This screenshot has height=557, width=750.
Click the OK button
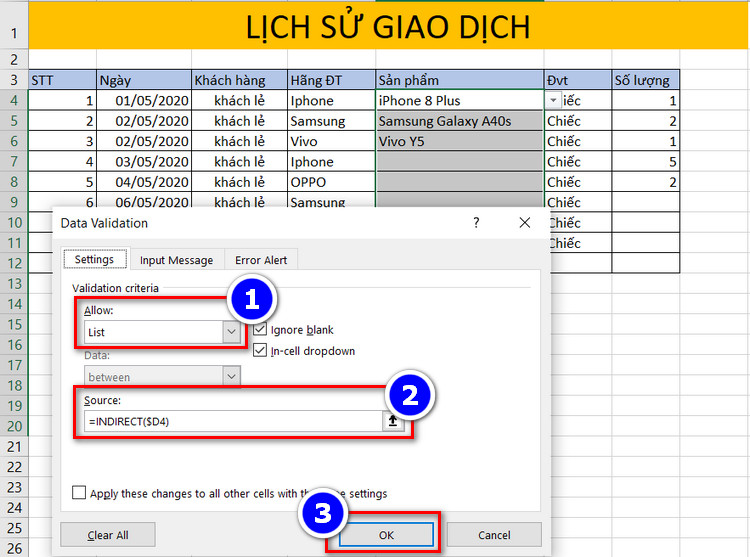click(386, 535)
